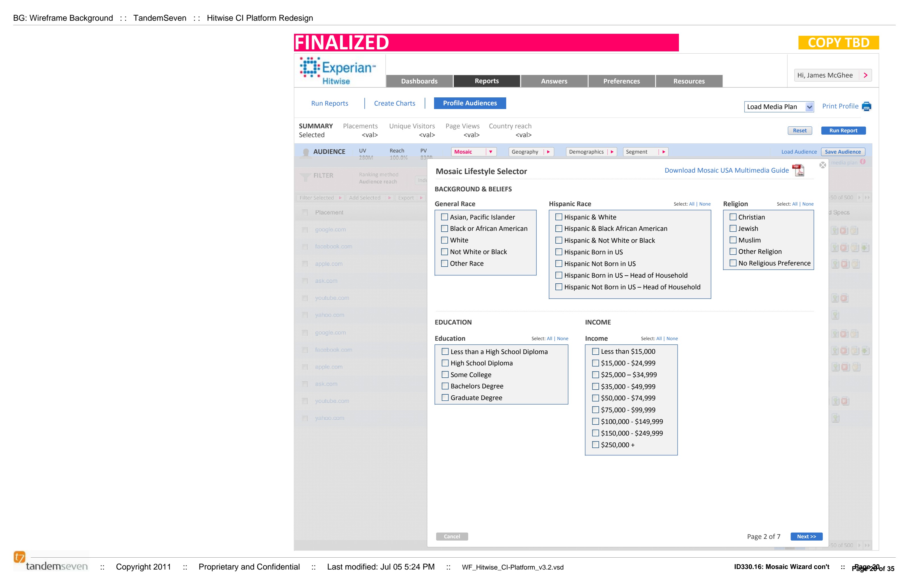
Task: Open the Load Media Plan dropdown
Action: pos(779,107)
